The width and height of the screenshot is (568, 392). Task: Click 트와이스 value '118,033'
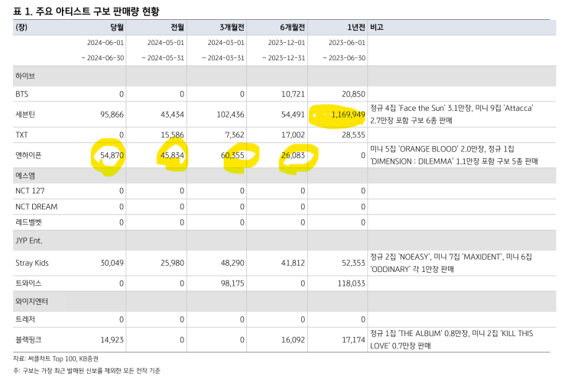point(352,283)
